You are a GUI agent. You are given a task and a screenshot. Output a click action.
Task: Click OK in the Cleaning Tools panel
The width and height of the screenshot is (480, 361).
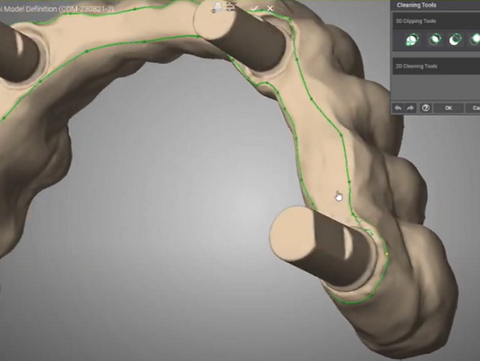pos(448,108)
